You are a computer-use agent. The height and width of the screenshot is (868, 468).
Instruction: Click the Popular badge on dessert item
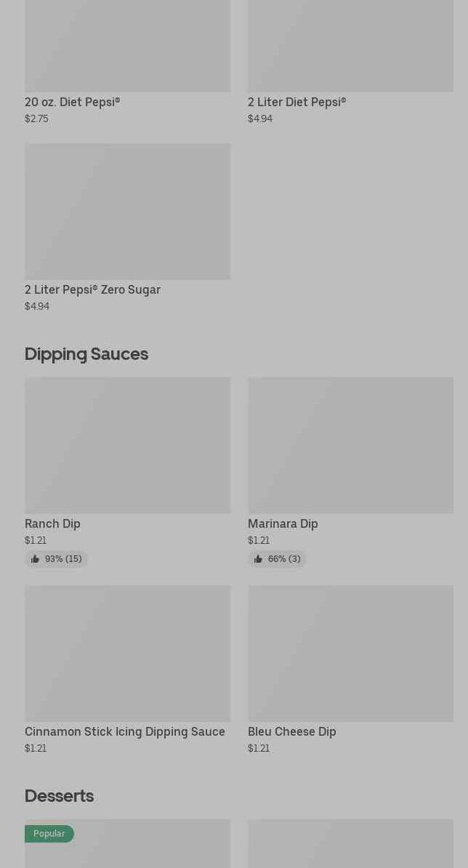tap(49, 834)
